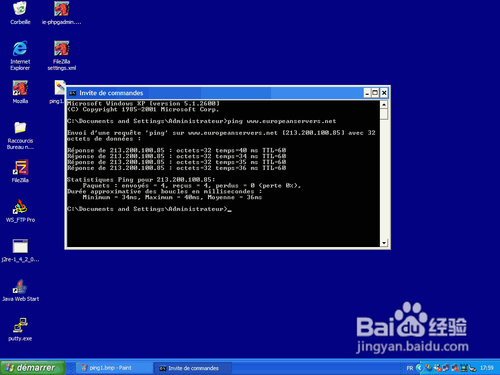Click the response line with temps=40 ms
500x375 pixels.
pyautogui.click(x=177, y=150)
